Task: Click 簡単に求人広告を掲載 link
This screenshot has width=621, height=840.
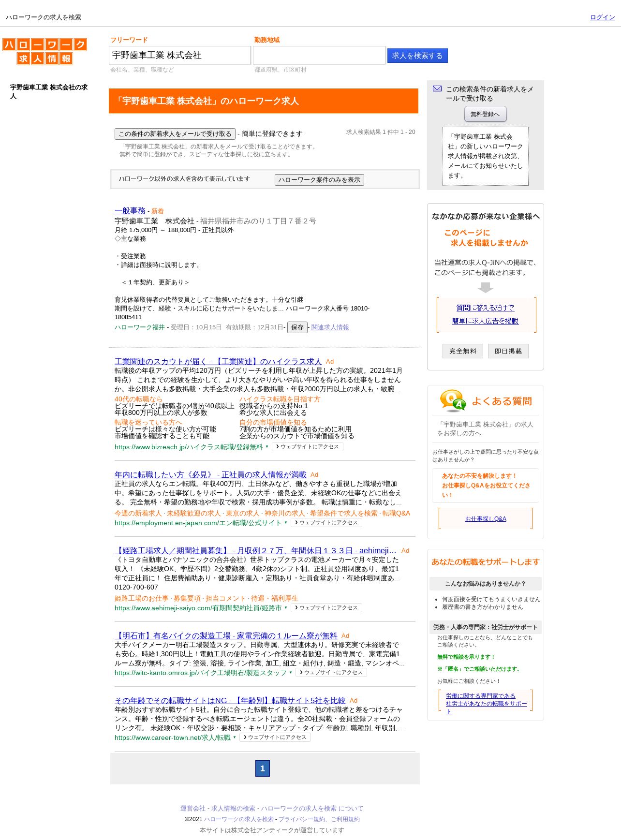Action: tap(485, 321)
